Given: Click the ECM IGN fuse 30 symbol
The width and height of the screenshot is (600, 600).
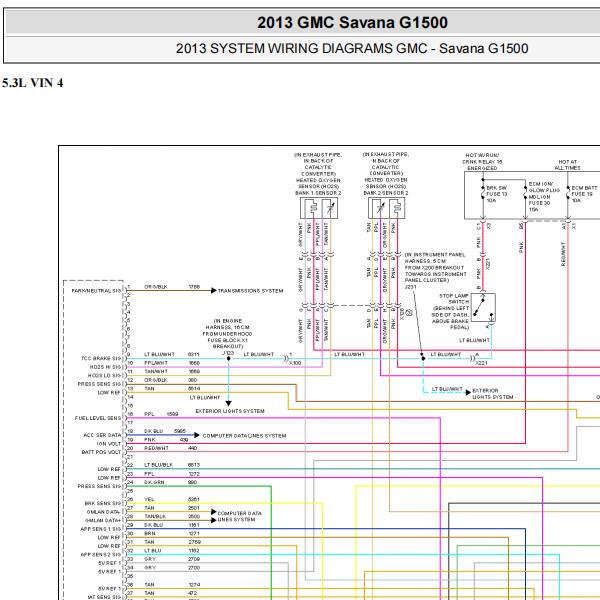Looking at the screenshot, I should coord(525,194).
